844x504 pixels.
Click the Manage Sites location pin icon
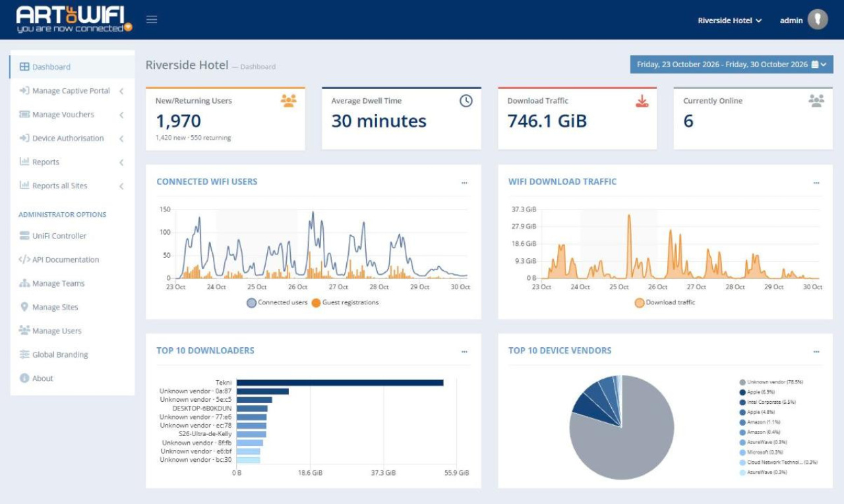coord(24,307)
